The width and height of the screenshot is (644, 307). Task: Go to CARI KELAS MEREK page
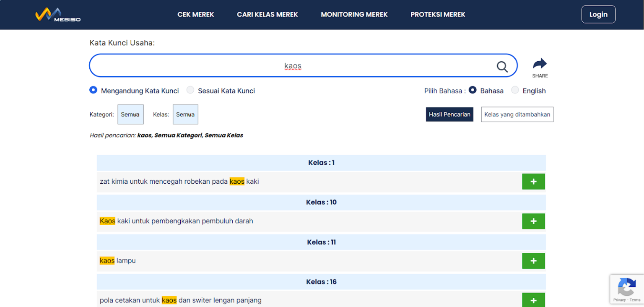coord(267,15)
